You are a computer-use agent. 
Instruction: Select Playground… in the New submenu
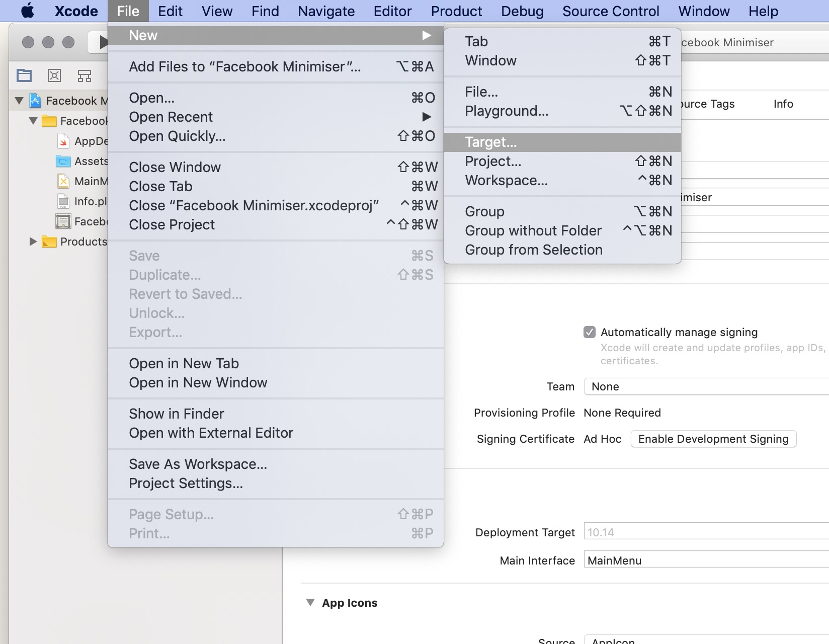562,111
